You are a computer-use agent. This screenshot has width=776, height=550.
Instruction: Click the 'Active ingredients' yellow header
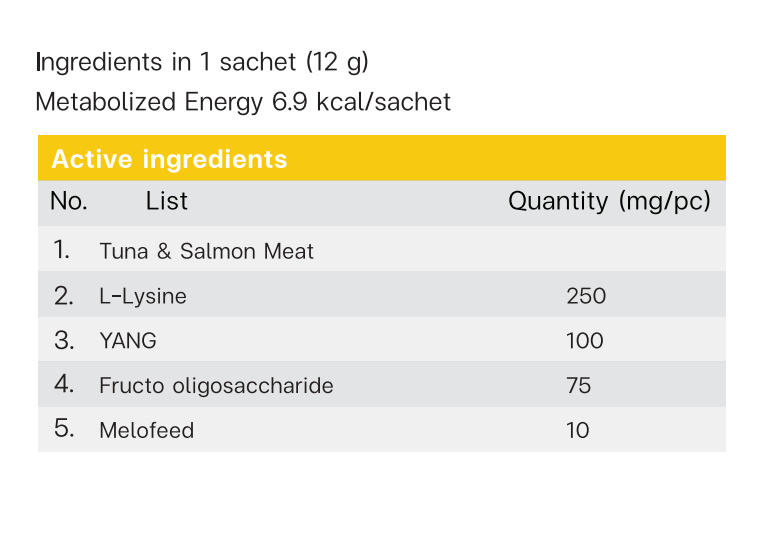tap(382, 158)
